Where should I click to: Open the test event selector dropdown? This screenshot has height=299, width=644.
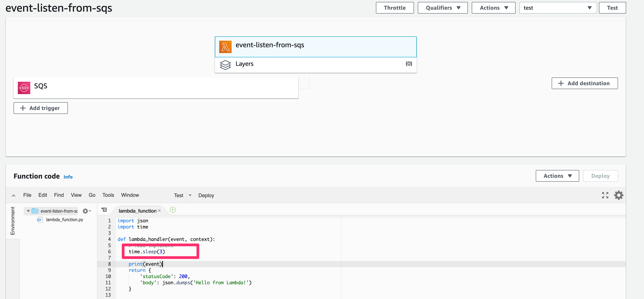(x=558, y=8)
